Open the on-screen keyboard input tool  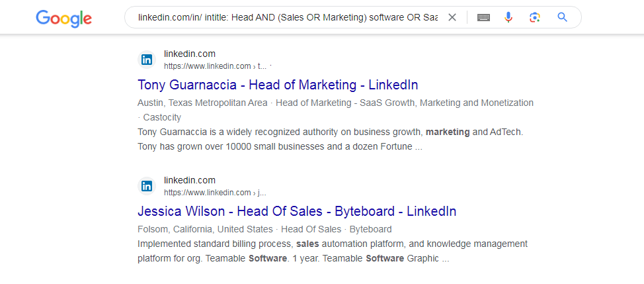[483, 17]
